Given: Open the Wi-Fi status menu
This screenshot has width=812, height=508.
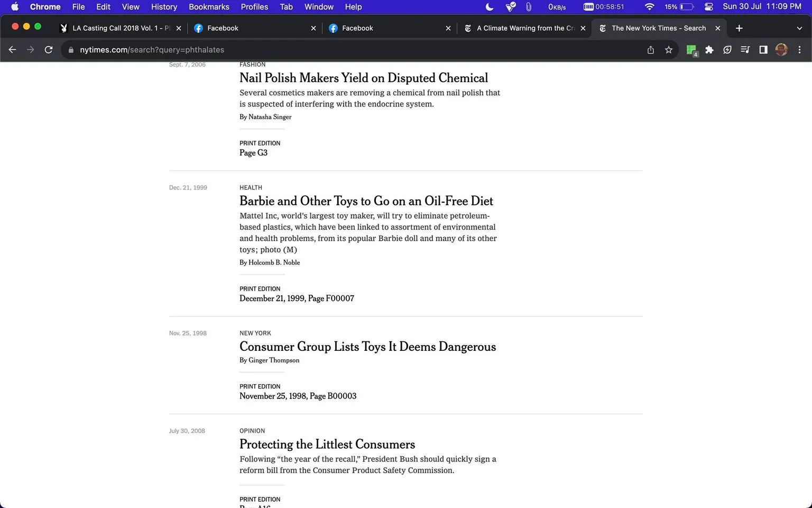Looking at the screenshot, I should (x=650, y=7).
